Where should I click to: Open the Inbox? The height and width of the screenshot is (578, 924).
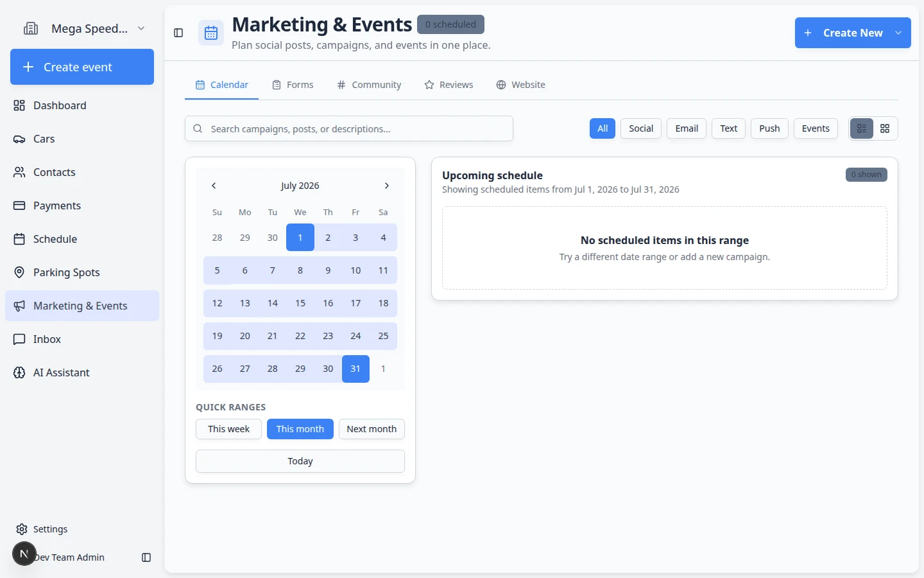point(82,339)
